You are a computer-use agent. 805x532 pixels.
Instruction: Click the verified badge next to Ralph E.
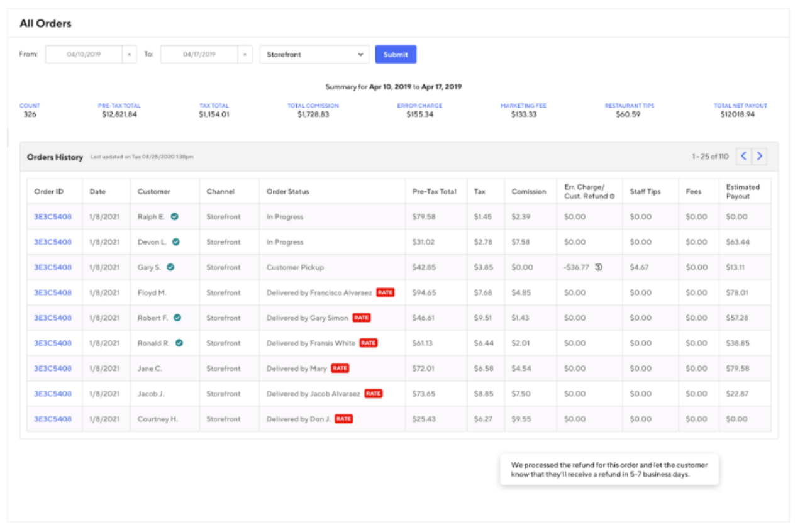click(x=174, y=217)
